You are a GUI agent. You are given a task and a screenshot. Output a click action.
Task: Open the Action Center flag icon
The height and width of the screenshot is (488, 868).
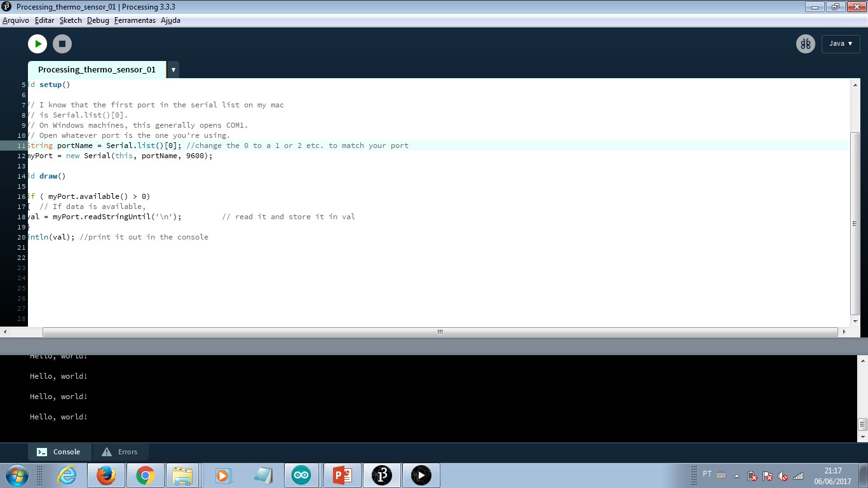tap(768, 476)
